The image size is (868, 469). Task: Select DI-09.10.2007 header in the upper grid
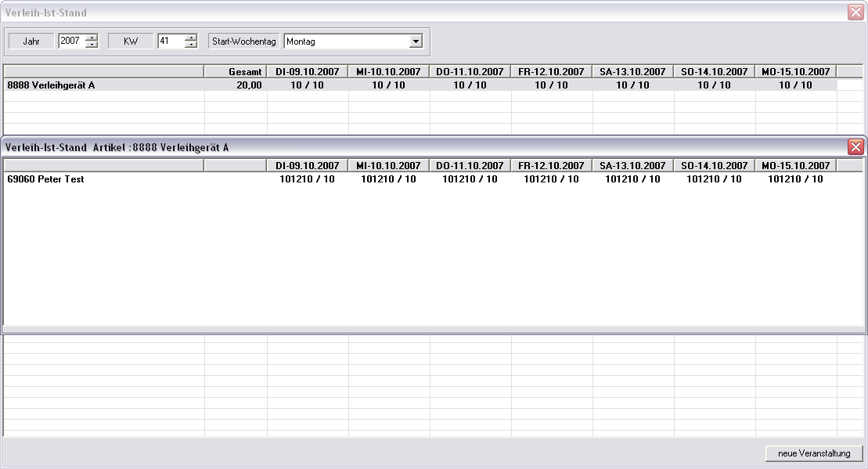point(308,72)
